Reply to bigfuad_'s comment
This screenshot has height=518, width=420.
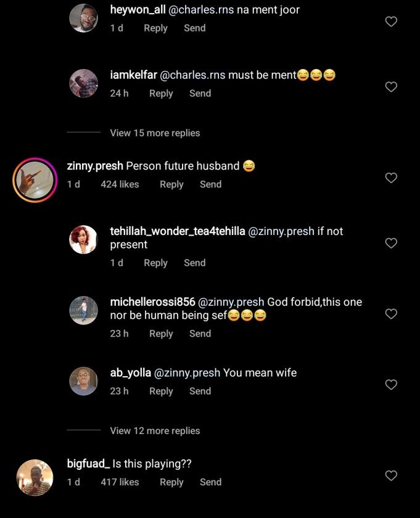tap(171, 482)
